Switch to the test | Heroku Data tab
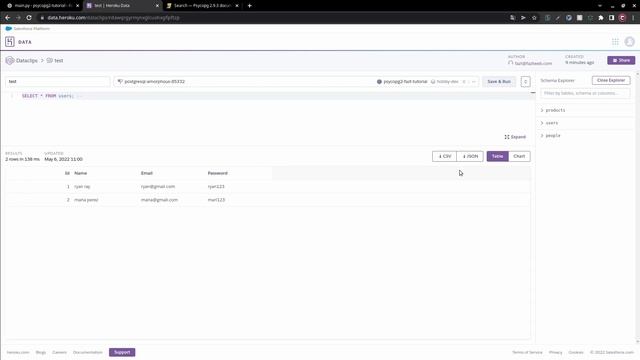 tap(122, 6)
